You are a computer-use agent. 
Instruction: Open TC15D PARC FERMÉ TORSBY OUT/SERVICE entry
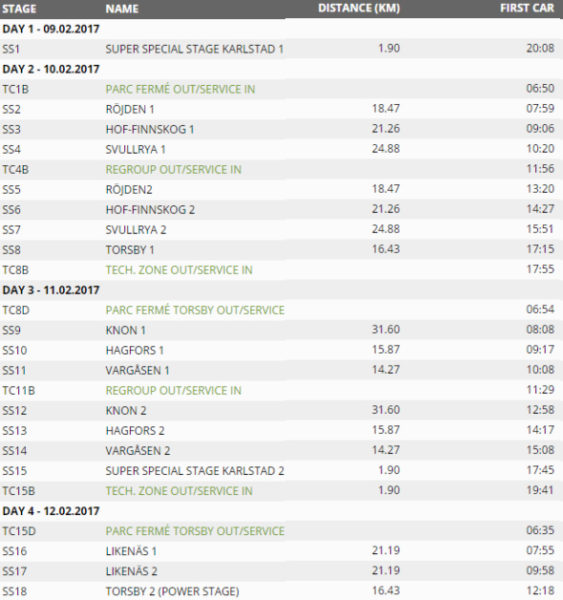tap(195, 531)
